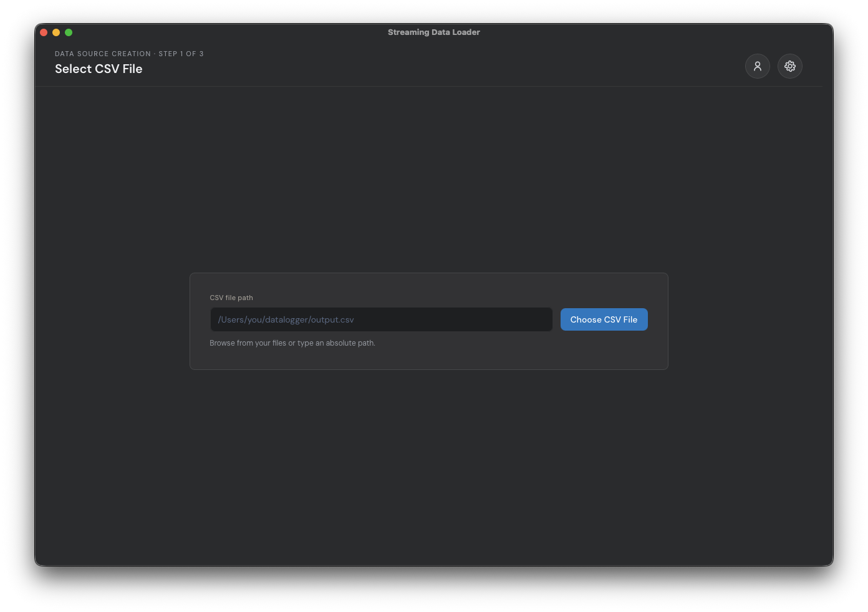The width and height of the screenshot is (868, 612).
Task: Click the 'Data Source Creation · Step 1 of 3' text
Action: (129, 54)
